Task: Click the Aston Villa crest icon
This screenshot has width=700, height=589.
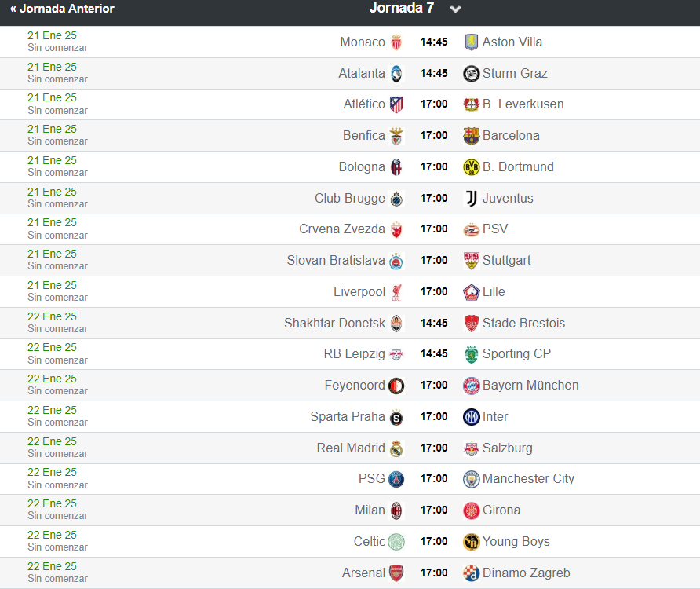Action: point(471,42)
